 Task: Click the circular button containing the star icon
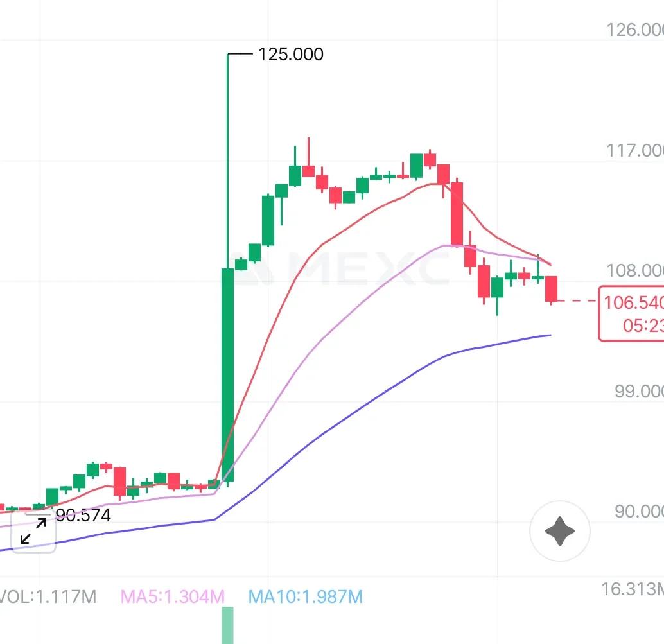[559, 531]
